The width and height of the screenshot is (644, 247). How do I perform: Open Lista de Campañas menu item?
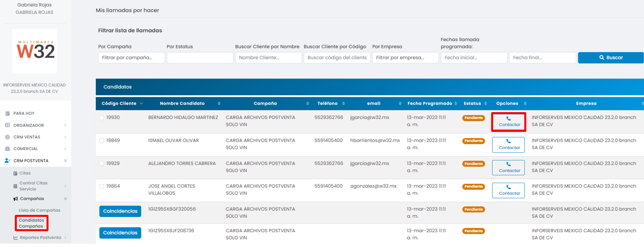coord(40,210)
